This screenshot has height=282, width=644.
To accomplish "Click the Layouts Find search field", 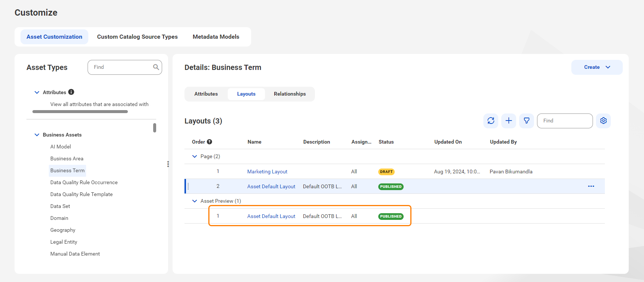I will pos(565,121).
